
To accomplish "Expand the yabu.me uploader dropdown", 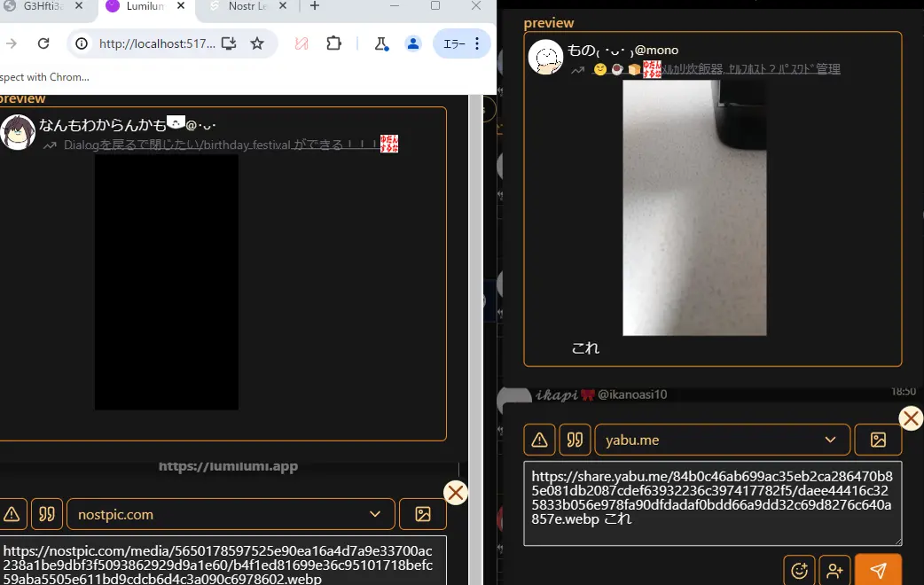I will coord(830,440).
